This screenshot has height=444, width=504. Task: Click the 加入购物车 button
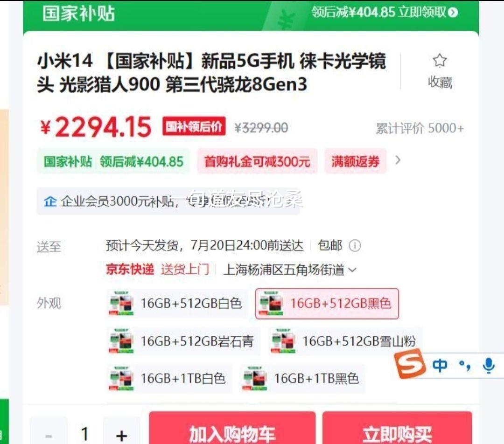[232, 429]
